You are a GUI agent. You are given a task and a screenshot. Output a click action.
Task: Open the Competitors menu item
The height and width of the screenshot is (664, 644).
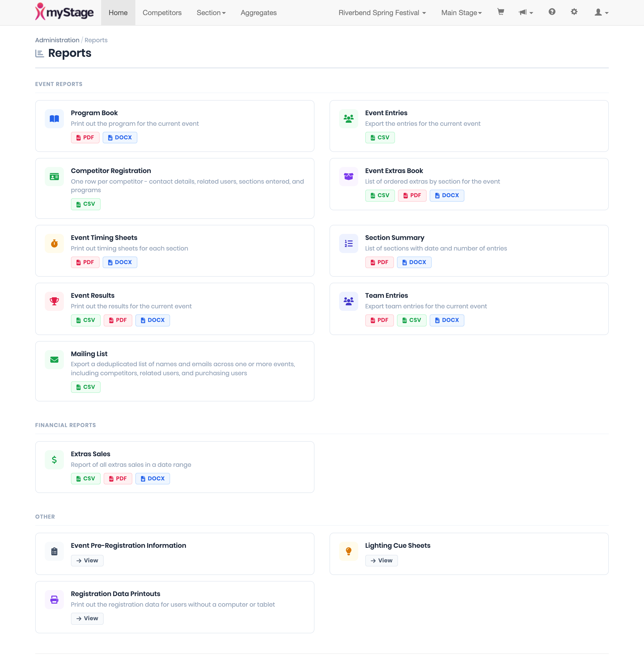162,13
